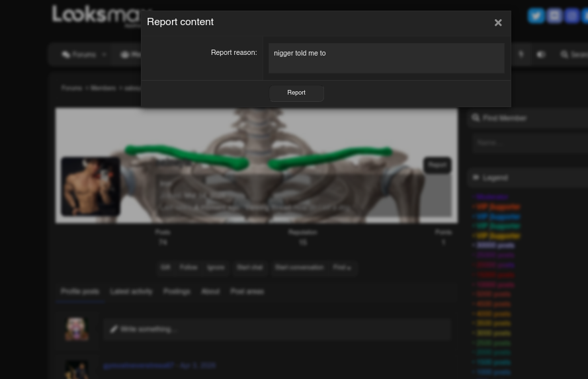Open the shirtless profile avatar image
Image resolution: width=588 pixels, height=379 pixels.
[x=91, y=187]
